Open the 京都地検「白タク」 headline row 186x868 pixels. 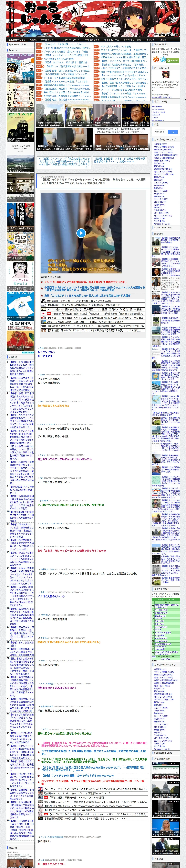tap(93, 305)
